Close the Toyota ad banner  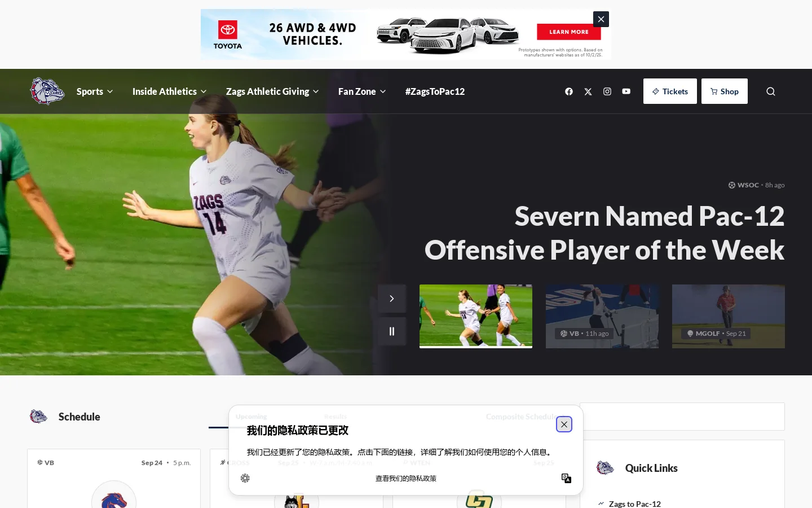click(x=601, y=19)
